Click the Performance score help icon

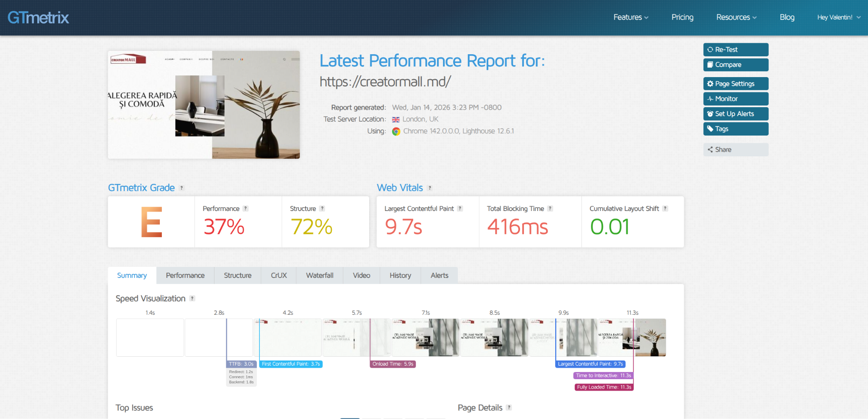[245, 208]
